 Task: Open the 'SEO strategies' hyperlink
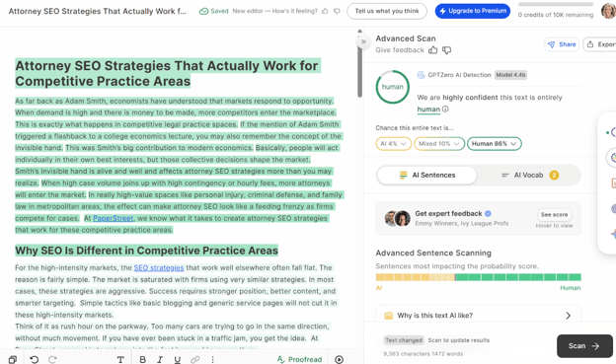pyautogui.click(x=159, y=267)
